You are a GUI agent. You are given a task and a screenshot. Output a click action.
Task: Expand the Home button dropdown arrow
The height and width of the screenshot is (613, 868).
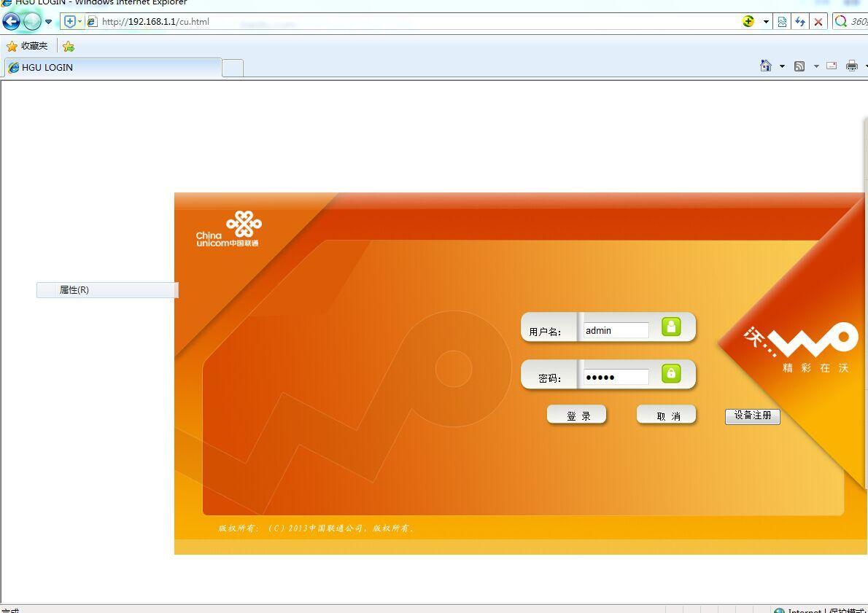[782, 66]
